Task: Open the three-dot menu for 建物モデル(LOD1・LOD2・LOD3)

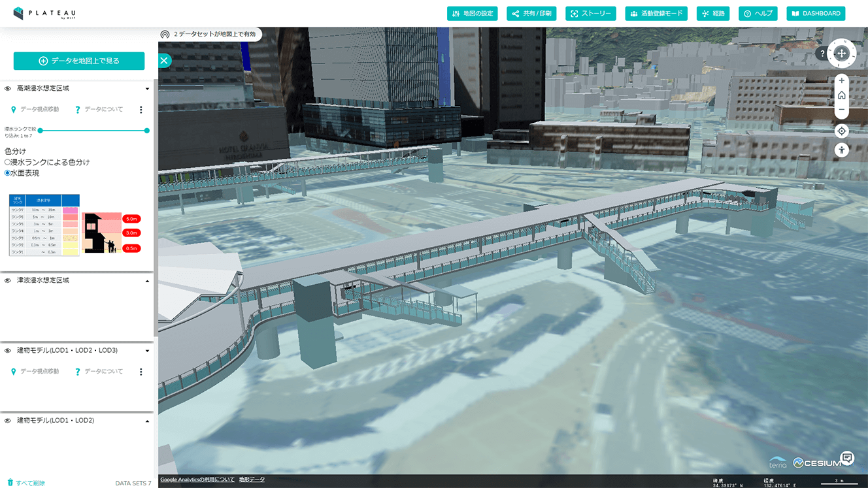Action: pyautogui.click(x=141, y=372)
